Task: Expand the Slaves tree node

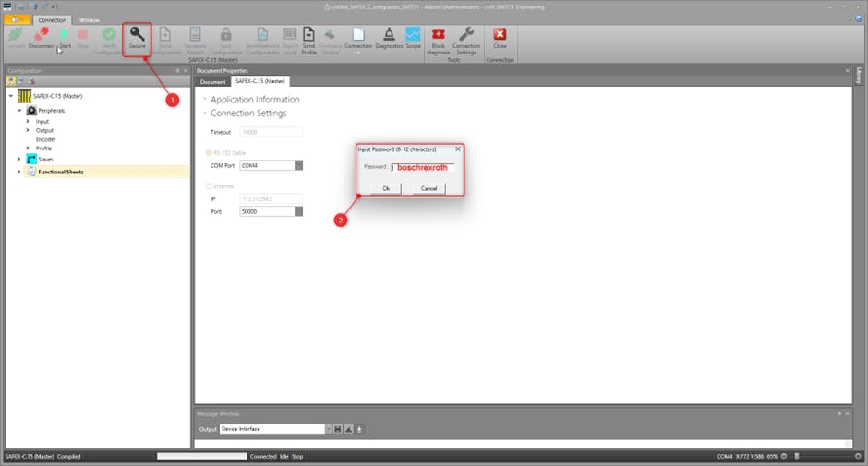Action: pyautogui.click(x=18, y=159)
